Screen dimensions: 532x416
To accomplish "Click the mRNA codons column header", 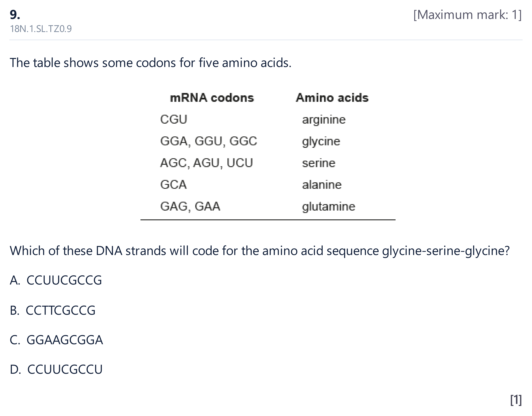I will tap(212, 98).
